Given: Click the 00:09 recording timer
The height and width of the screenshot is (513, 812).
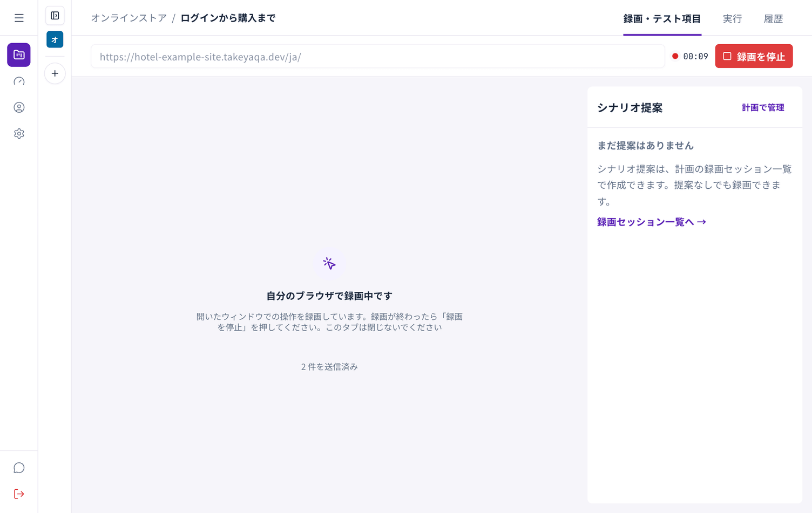Looking at the screenshot, I should (695, 57).
